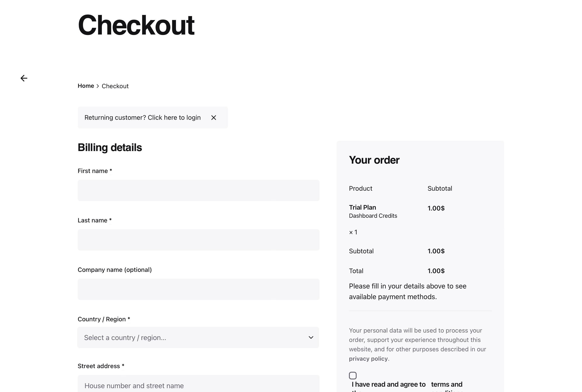This screenshot has width=582, height=392.
Task: Open the login form for returning customers
Action: (x=143, y=118)
